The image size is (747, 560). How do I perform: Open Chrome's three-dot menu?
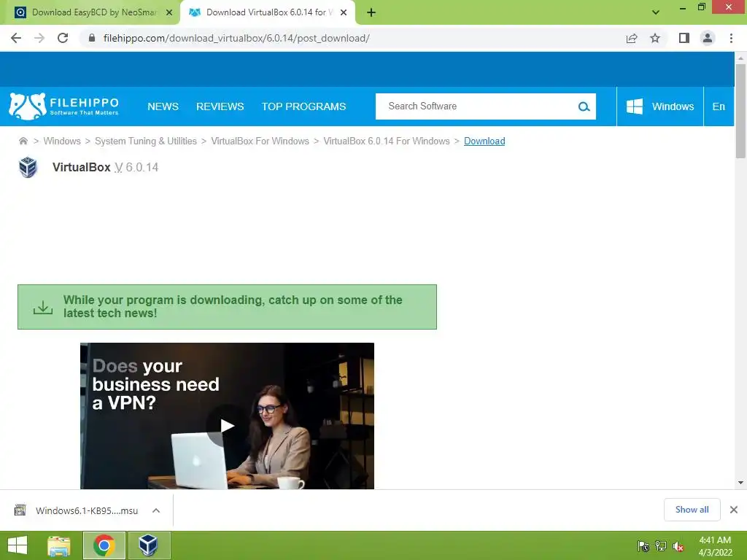click(731, 38)
